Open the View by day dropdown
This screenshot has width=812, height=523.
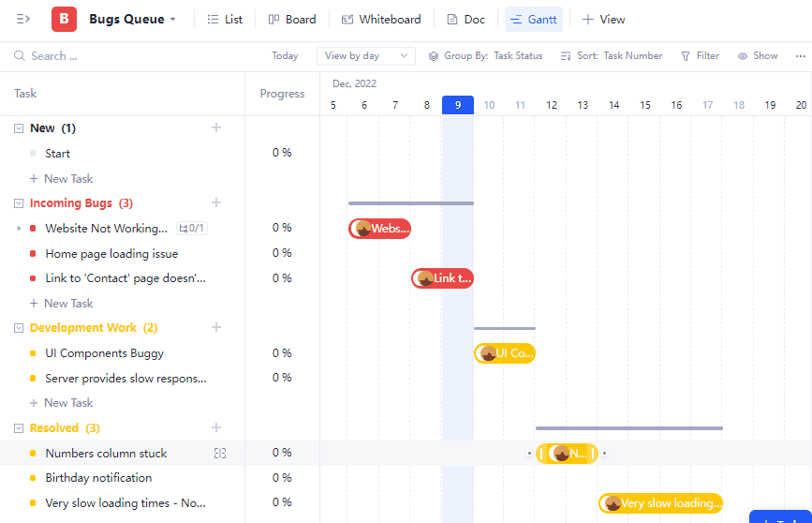pyautogui.click(x=365, y=56)
